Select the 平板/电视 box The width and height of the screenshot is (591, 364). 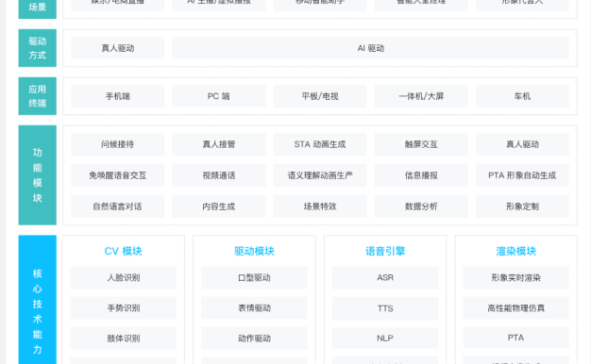(x=320, y=96)
